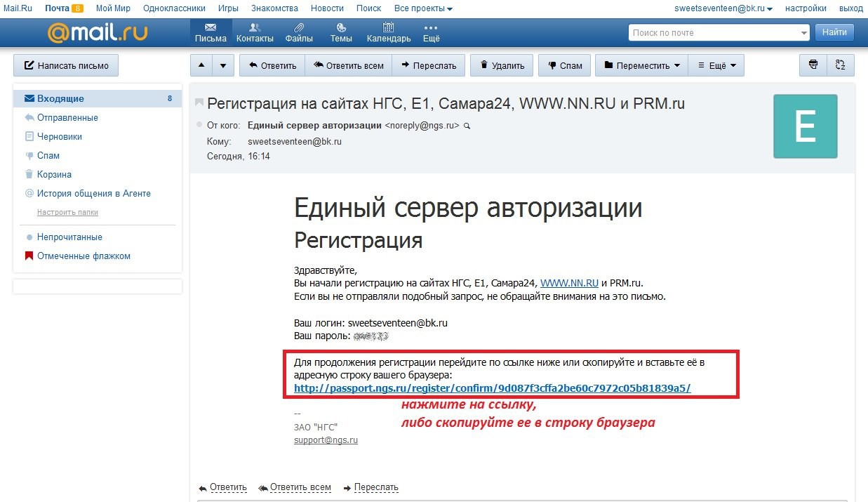This screenshot has width=868, height=502.
Task: Open Игры in the top bar
Action: pos(228,8)
